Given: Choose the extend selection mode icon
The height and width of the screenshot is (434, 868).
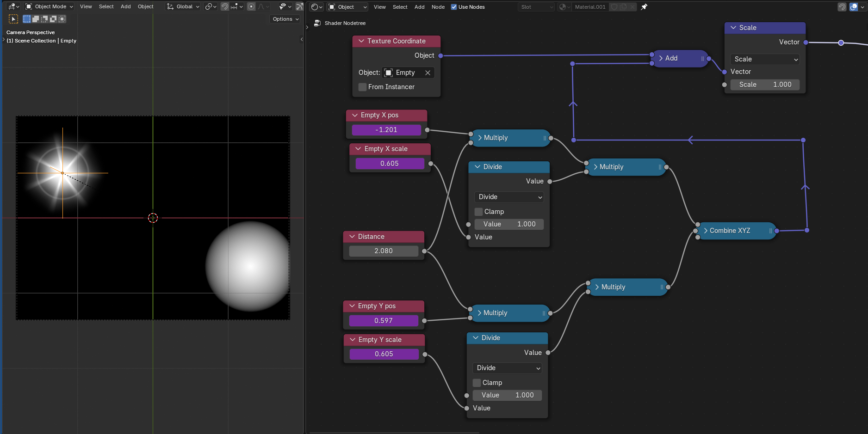Looking at the screenshot, I should point(36,19).
